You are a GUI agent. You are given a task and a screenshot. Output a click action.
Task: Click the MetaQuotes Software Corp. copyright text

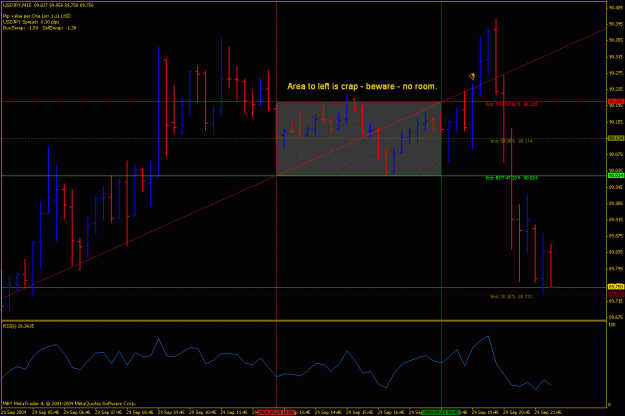(x=69, y=404)
